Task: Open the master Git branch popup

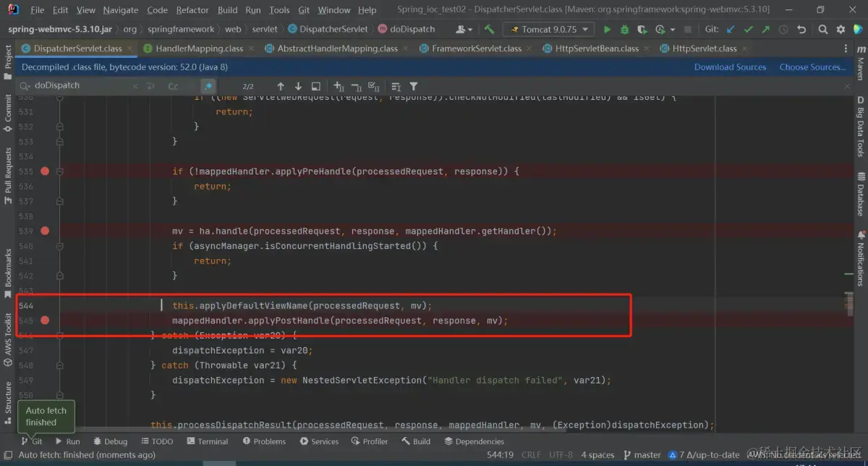Action: [x=641, y=455]
